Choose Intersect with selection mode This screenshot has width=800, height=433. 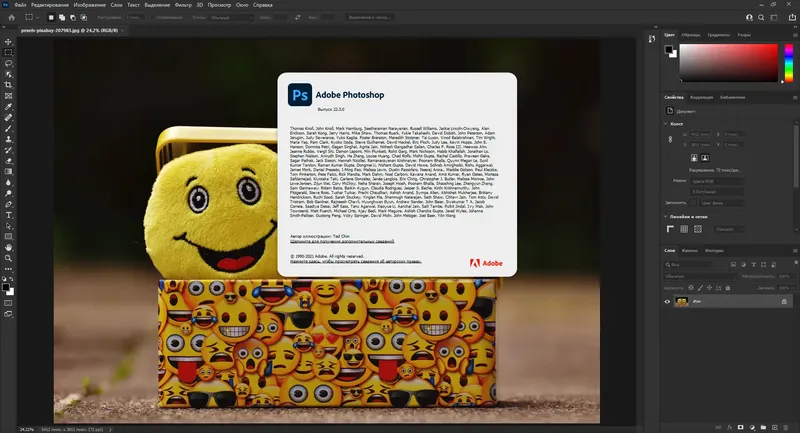(x=84, y=17)
